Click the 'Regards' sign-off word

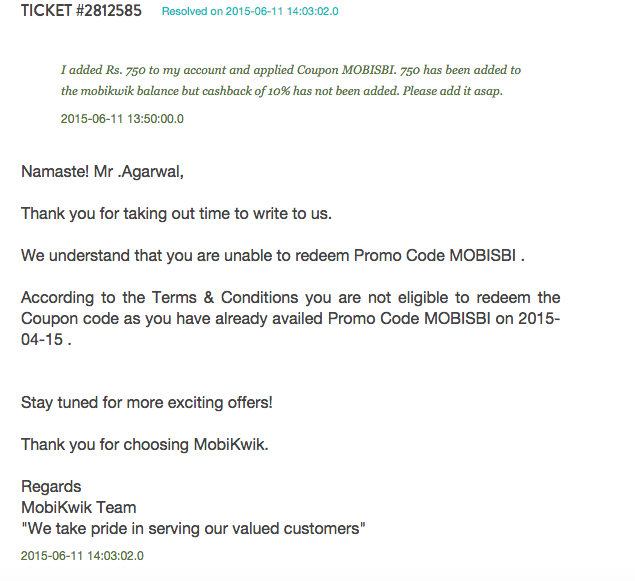tap(51, 487)
